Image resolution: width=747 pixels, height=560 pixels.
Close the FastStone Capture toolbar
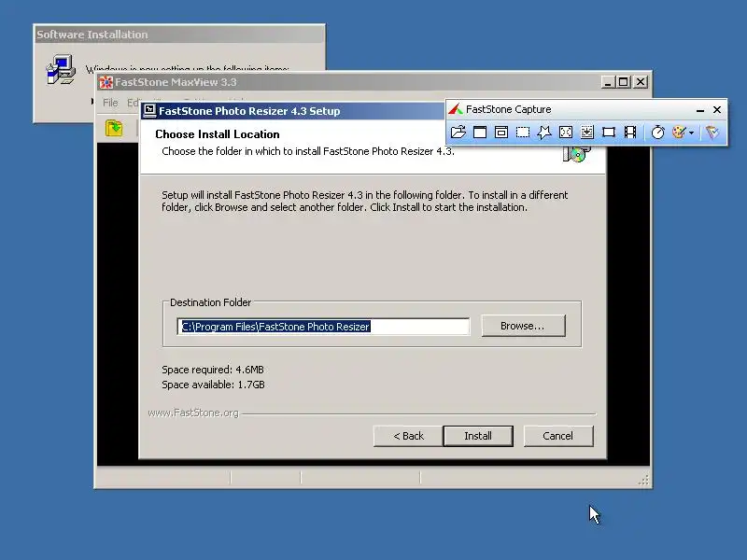[717, 109]
